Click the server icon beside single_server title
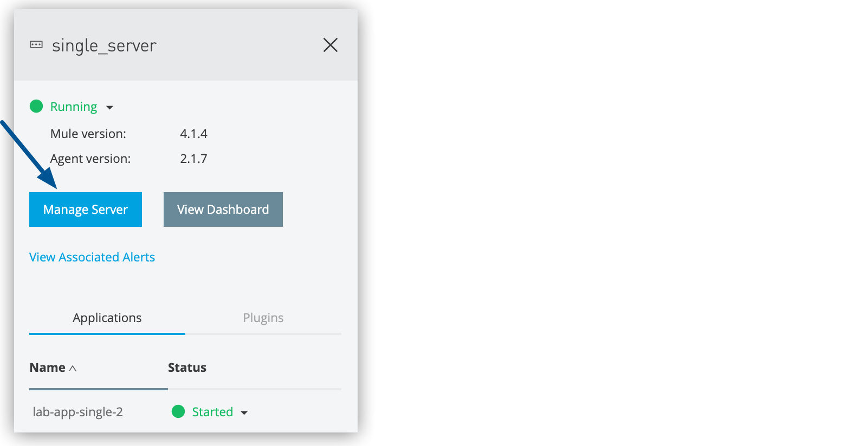The height and width of the screenshot is (446, 868). click(36, 45)
